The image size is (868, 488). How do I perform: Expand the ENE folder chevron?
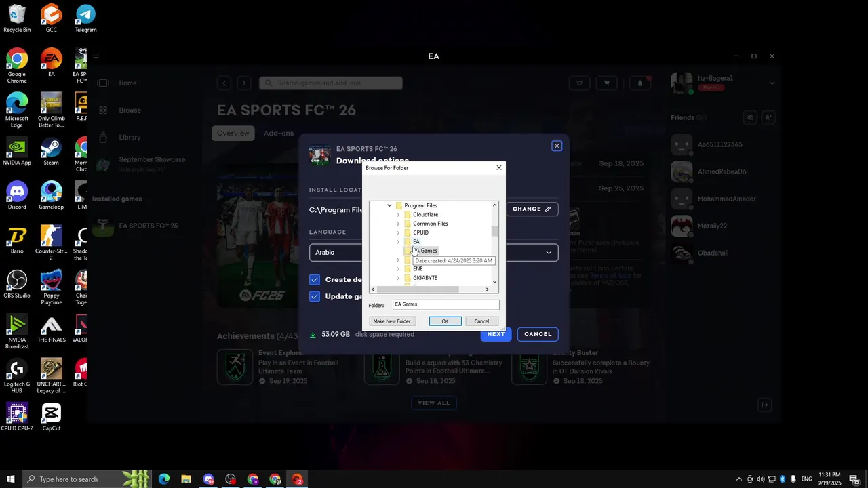click(x=398, y=269)
